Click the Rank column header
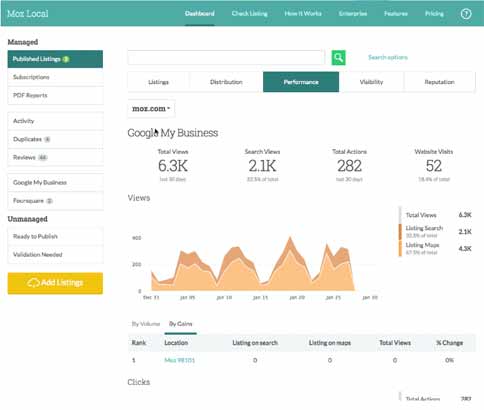Screen dimensions: 484x410 [139, 343]
